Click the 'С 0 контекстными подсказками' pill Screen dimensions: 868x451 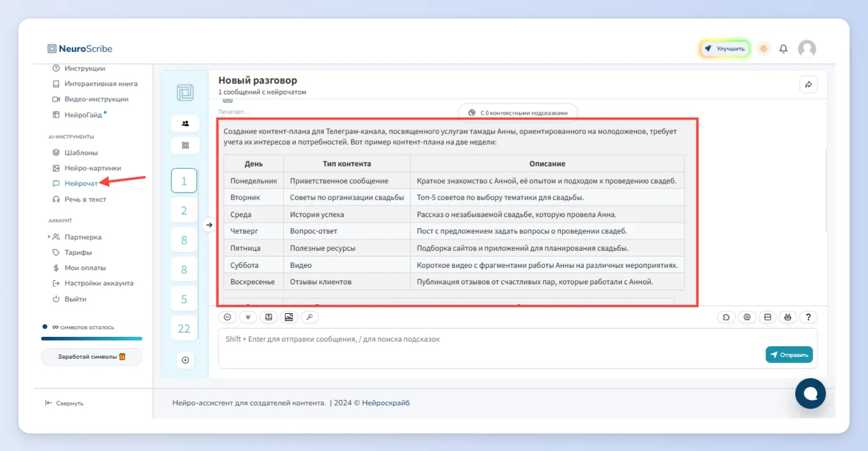coord(518,113)
